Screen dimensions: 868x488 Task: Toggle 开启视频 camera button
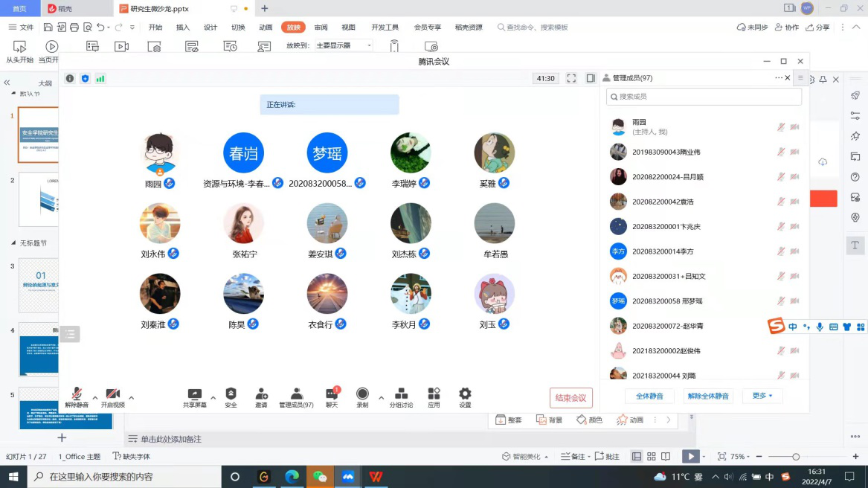(x=112, y=397)
